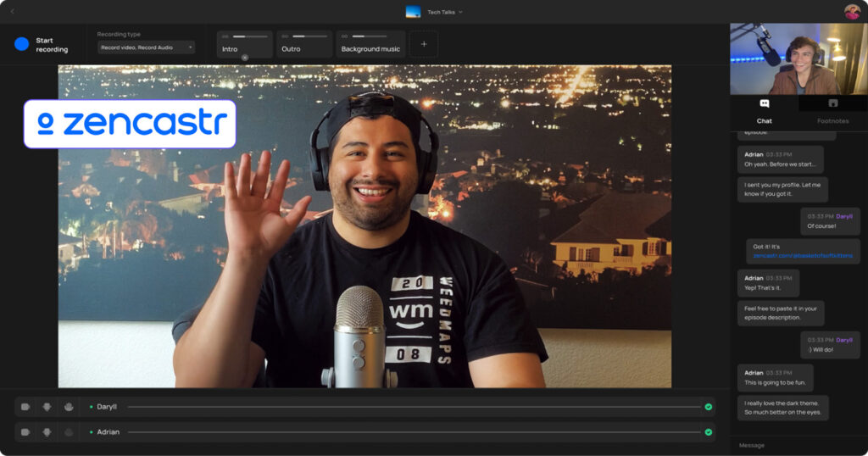Open the Recording type dropdown
Viewport: 868px width, 456px height.
[x=146, y=47]
